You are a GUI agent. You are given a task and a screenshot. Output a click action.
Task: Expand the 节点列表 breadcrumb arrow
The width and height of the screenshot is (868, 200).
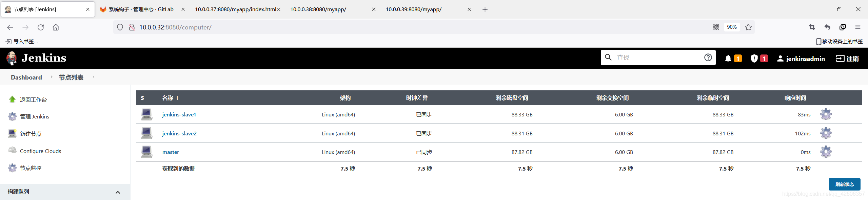(x=93, y=77)
